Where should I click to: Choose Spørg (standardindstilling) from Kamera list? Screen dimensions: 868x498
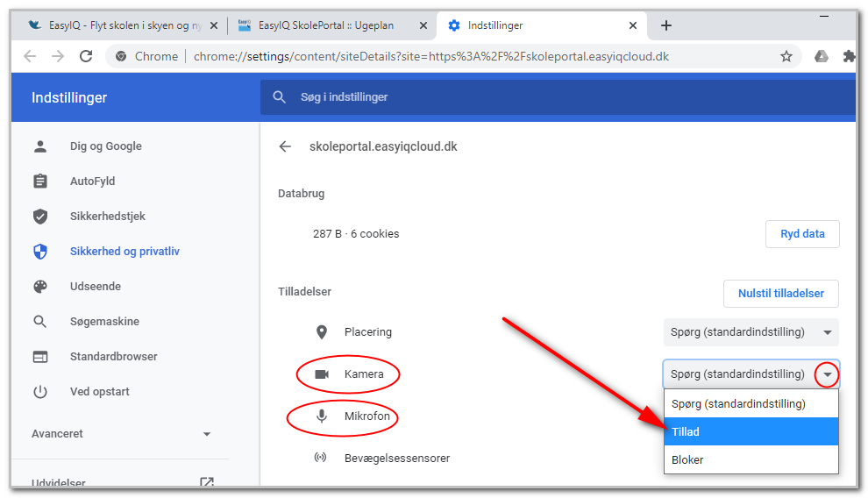(x=751, y=403)
